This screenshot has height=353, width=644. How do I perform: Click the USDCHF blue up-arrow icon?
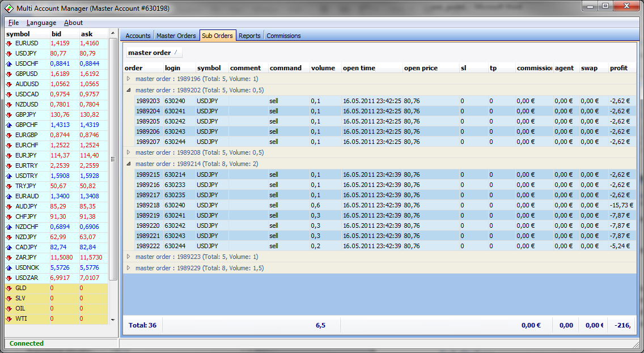tap(9, 63)
